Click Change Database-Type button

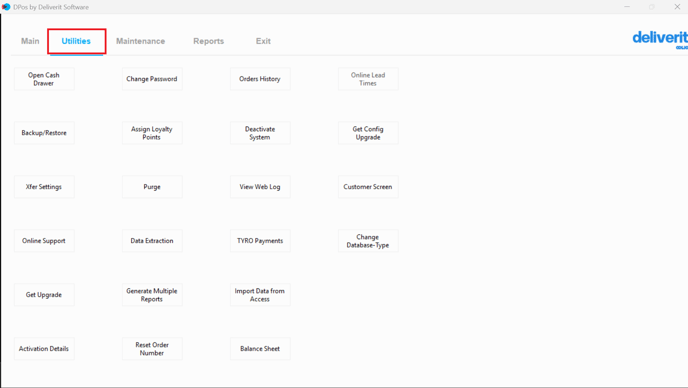click(368, 241)
